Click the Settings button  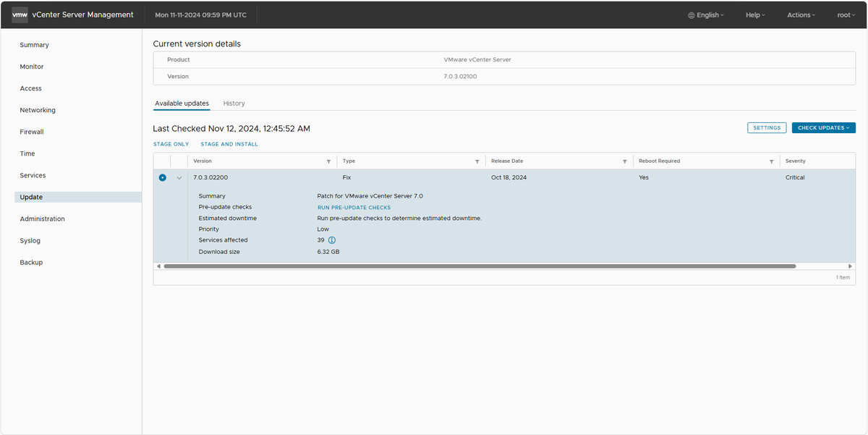(x=767, y=128)
